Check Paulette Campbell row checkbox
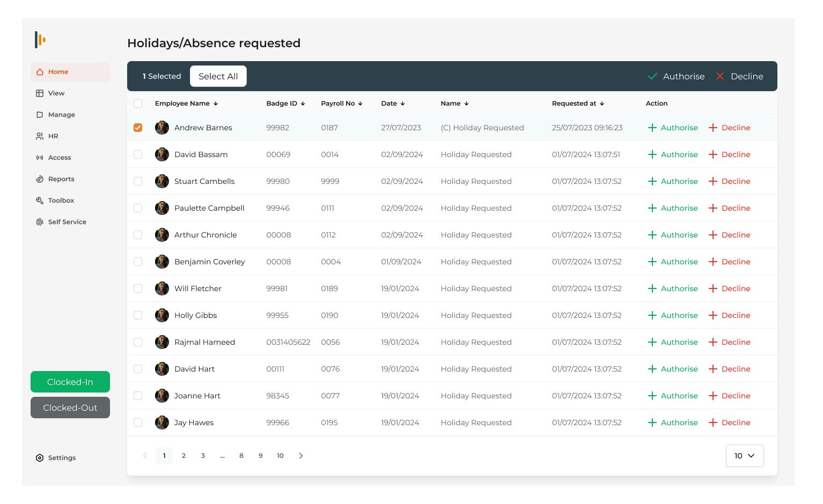This screenshot has width=823, height=504. (138, 208)
